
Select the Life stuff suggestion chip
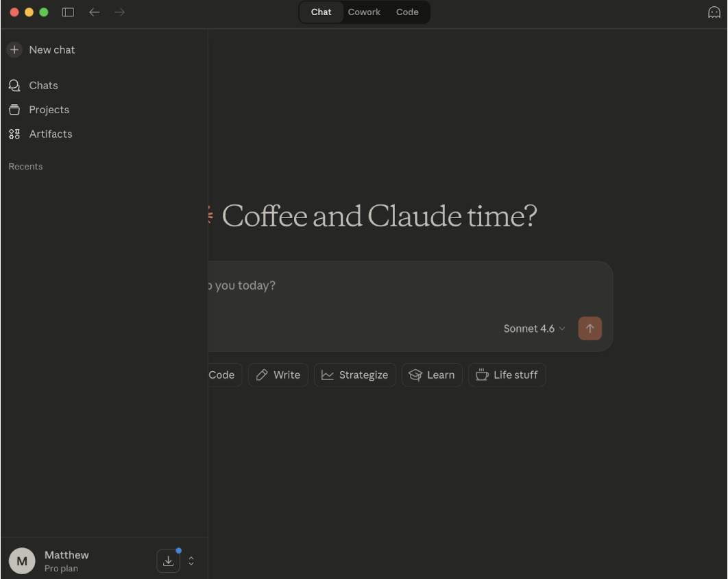click(507, 375)
